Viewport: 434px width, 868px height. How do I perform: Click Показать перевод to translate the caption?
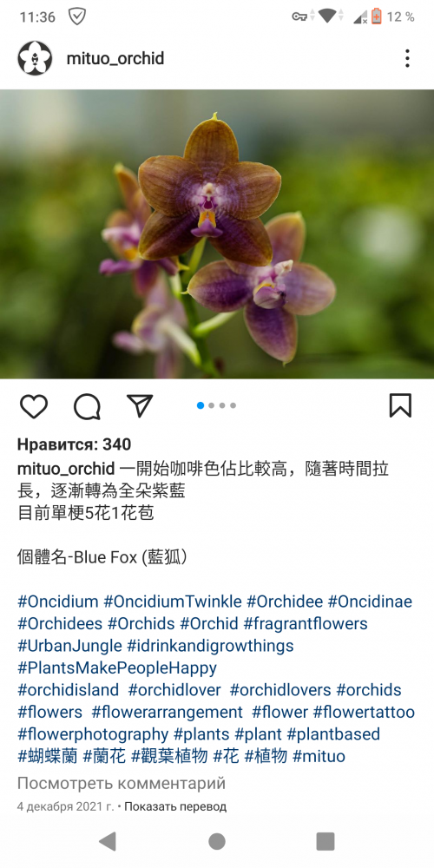(x=175, y=806)
